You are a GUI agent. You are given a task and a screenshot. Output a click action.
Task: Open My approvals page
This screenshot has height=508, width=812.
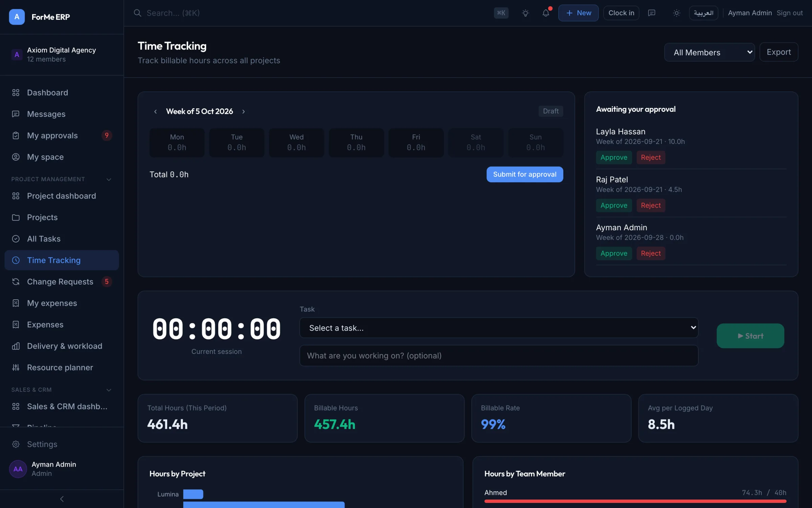(62, 135)
